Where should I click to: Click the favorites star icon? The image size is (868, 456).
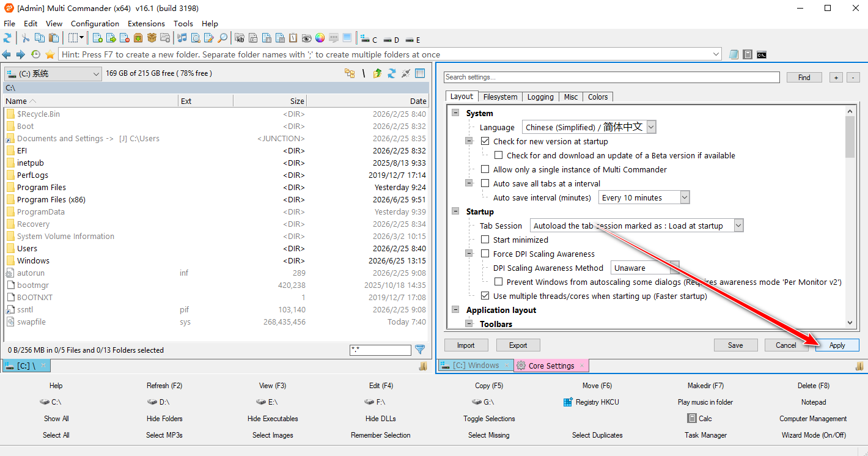pyautogui.click(x=50, y=54)
